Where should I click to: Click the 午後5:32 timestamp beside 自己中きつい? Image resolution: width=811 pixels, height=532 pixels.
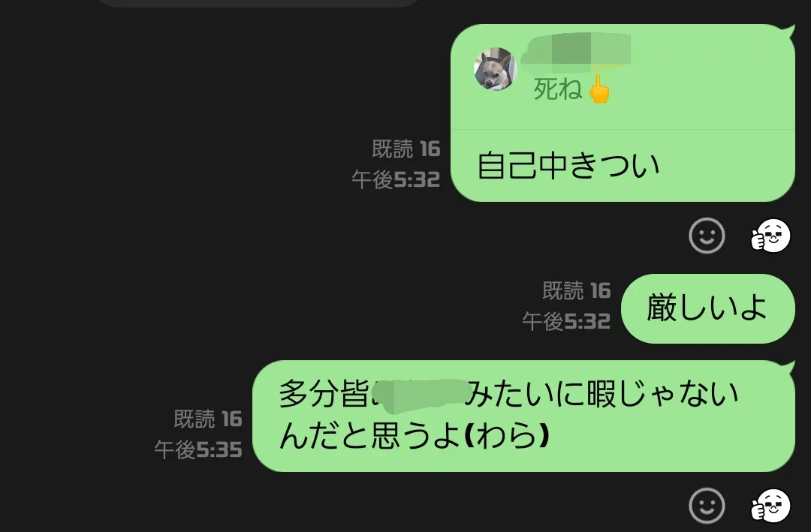point(396,179)
